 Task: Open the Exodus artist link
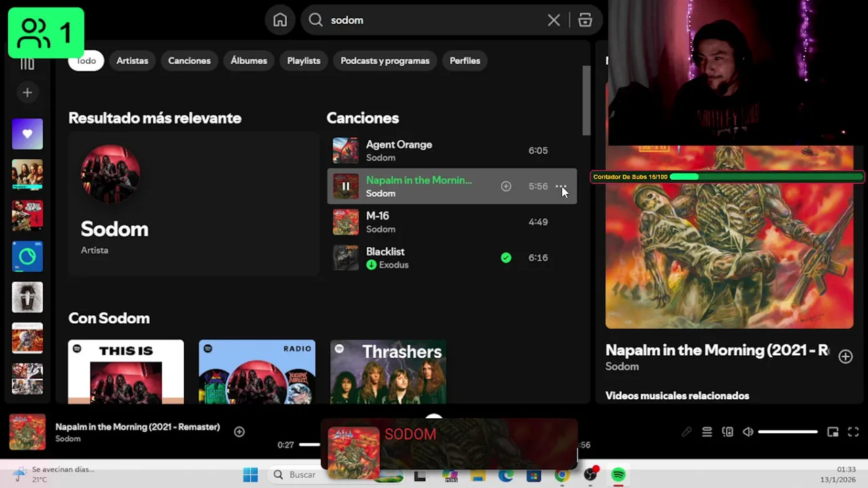point(394,265)
